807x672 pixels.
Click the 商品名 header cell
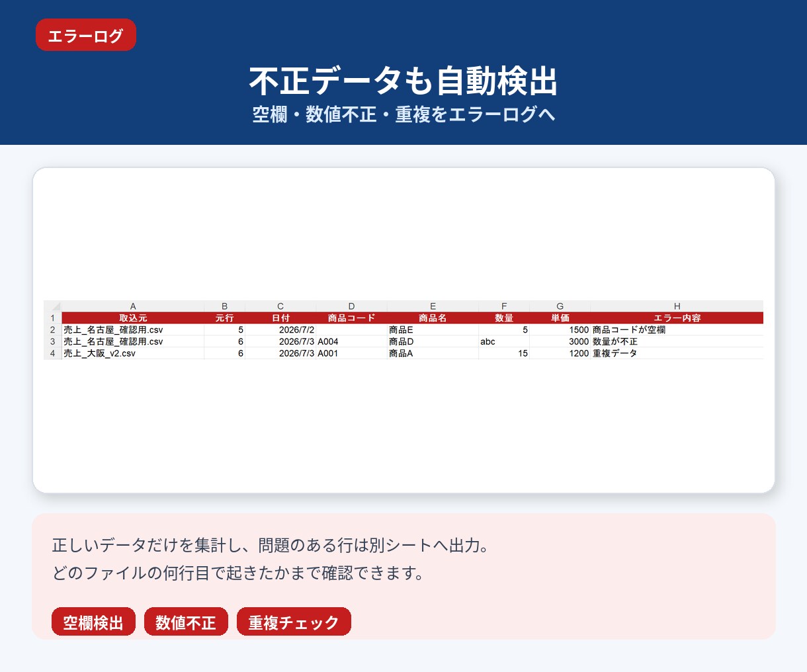click(x=433, y=317)
